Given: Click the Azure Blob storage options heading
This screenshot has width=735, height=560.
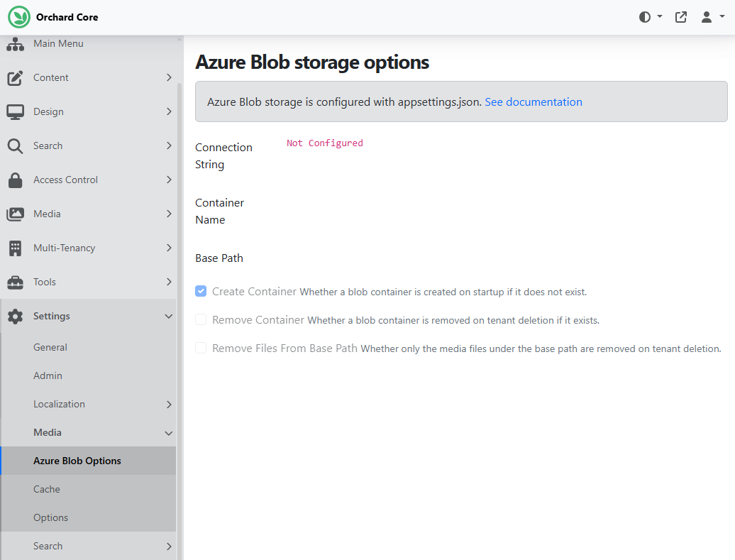Looking at the screenshot, I should click(x=312, y=62).
